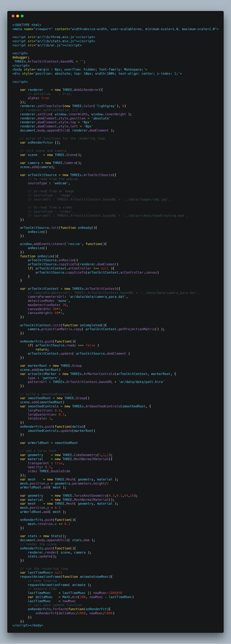Viewport: 231px width, 644px height.
Task: Click the 'ar/lib/stats.min.js' script line
Action: click(x=54, y=41)
